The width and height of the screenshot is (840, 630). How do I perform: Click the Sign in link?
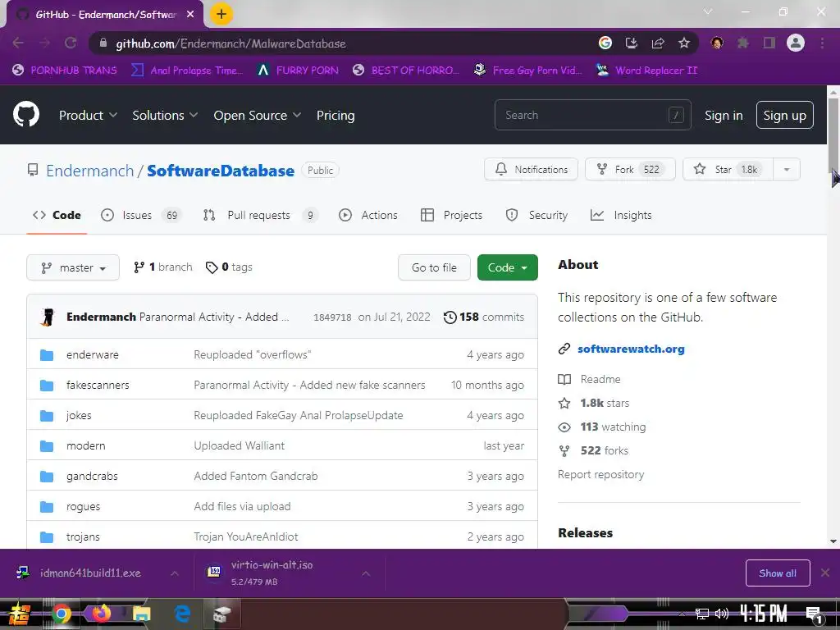pyautogui.click(x=724, y=115)
